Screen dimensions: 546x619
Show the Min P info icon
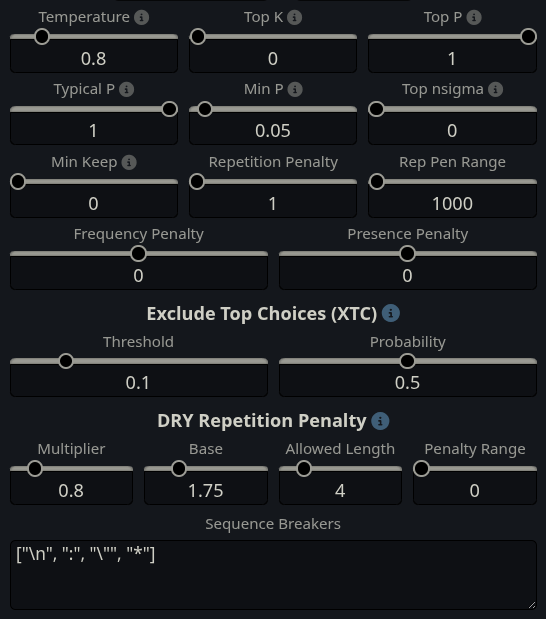pos(295,90)
